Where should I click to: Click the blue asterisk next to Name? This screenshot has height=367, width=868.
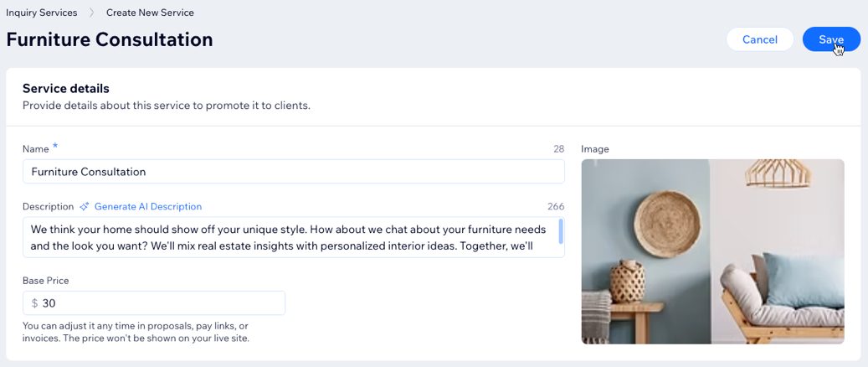point(55,147)
